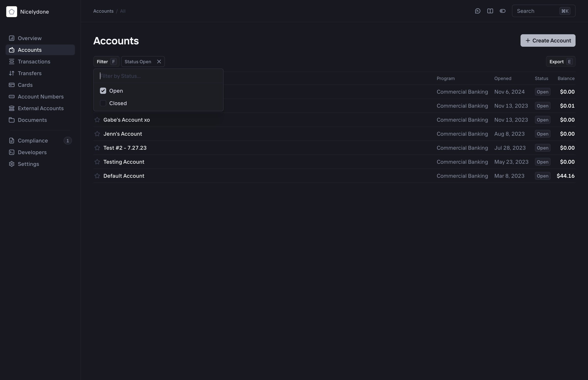Open Transactions in the sidebar

pos(40,62)
